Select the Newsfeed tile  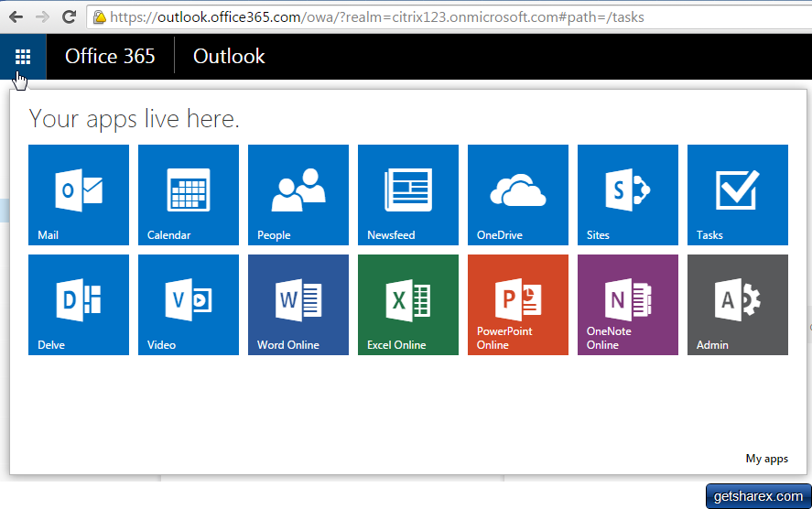(x=408, y=194)
